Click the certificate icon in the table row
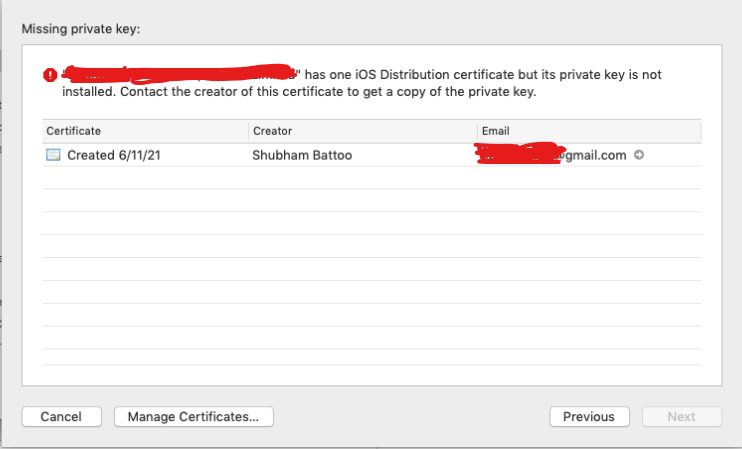 [53, 155]
